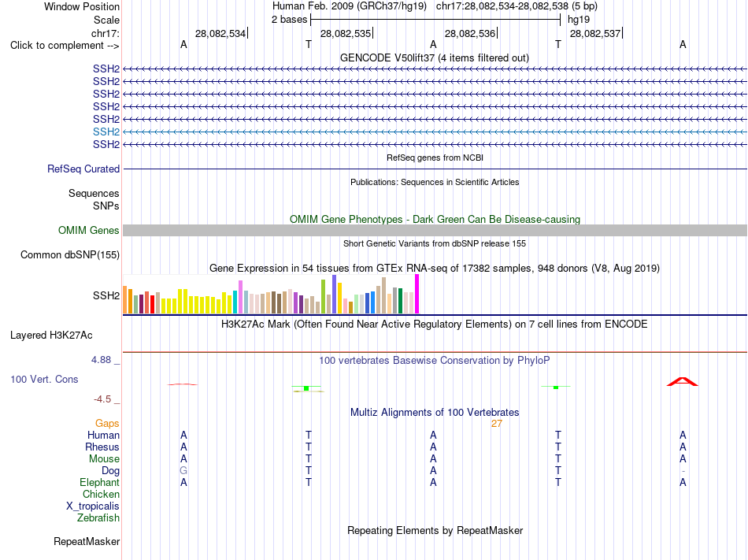Click the 'hg19' label beside the scale bar

579,20
